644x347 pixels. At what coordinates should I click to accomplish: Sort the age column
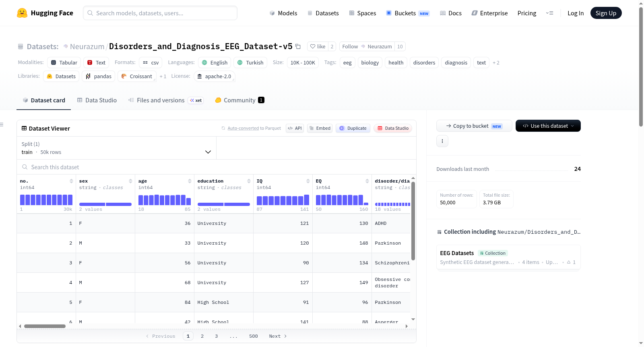click(190, 181)
